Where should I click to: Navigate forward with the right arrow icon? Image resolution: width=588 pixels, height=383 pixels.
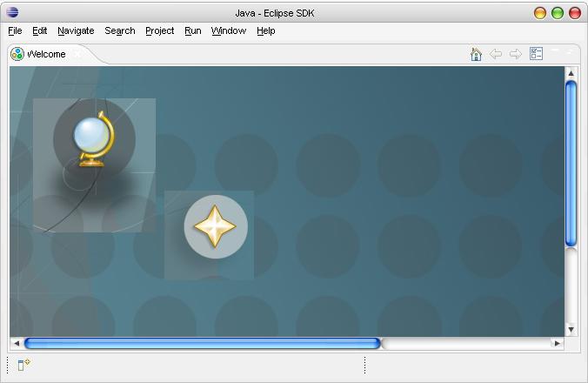click(x=516, y=54)
